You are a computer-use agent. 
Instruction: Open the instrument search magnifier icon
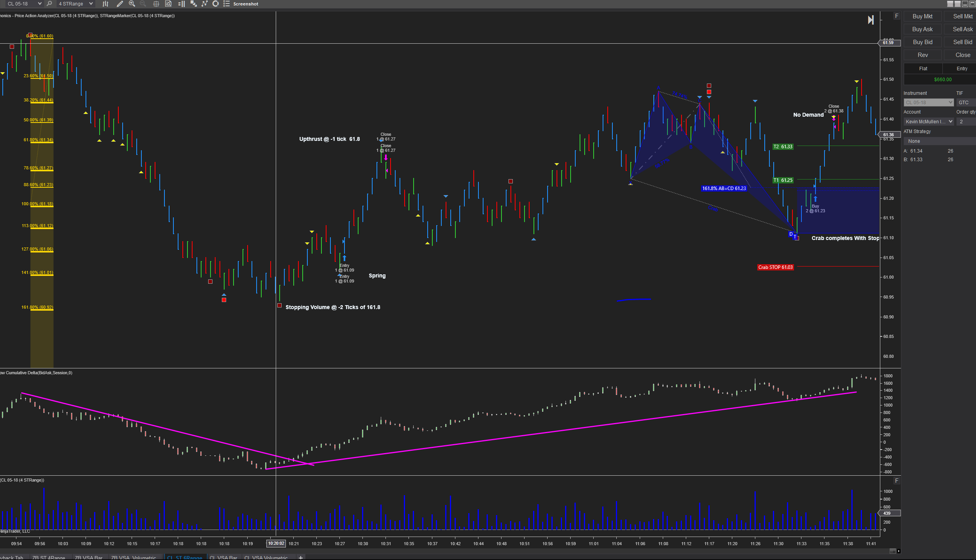[49, 4]
